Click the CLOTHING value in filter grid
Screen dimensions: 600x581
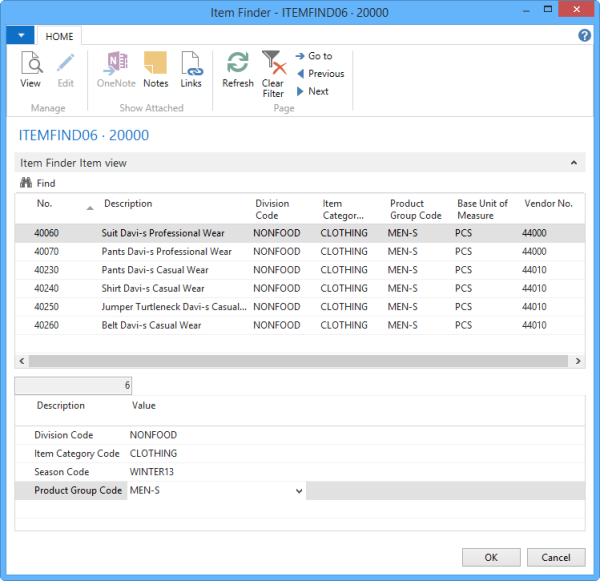click(x=153, y=454)
